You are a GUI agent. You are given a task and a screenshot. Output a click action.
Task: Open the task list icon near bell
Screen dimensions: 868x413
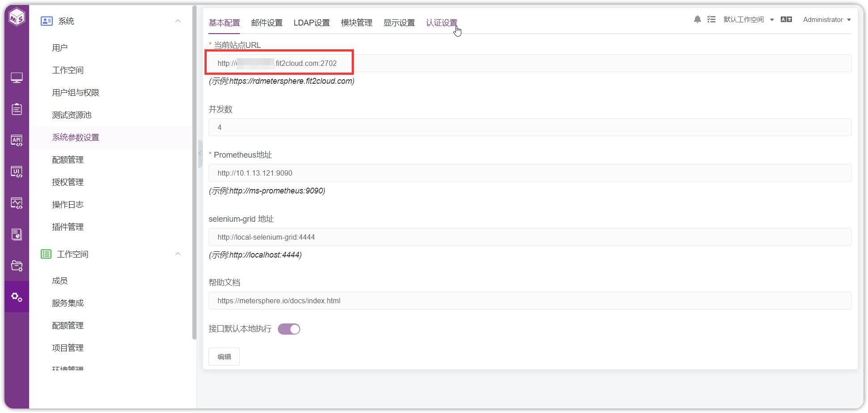[711, 19]
